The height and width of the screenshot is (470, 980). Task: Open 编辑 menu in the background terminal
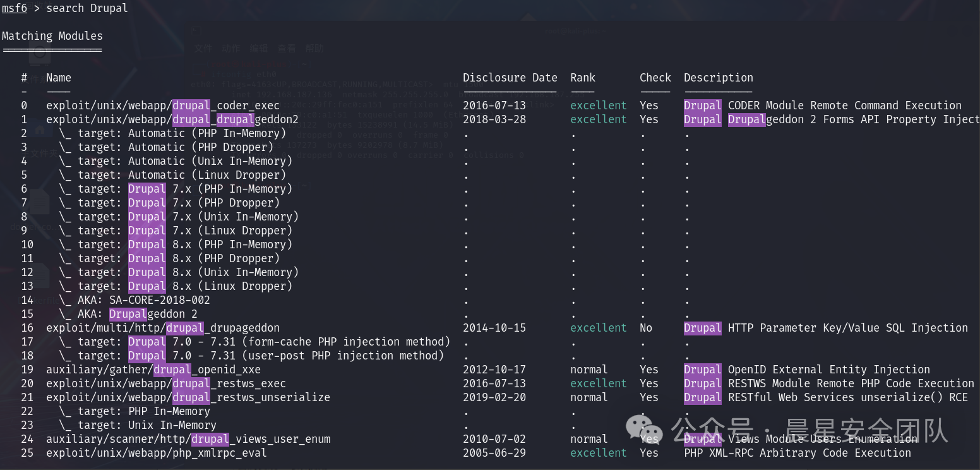pyautogui.click(x=259, y=49)
